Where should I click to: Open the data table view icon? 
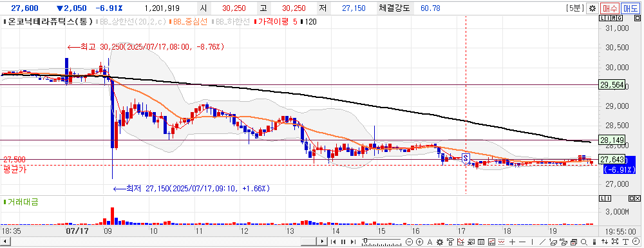(x=481, y=242)
